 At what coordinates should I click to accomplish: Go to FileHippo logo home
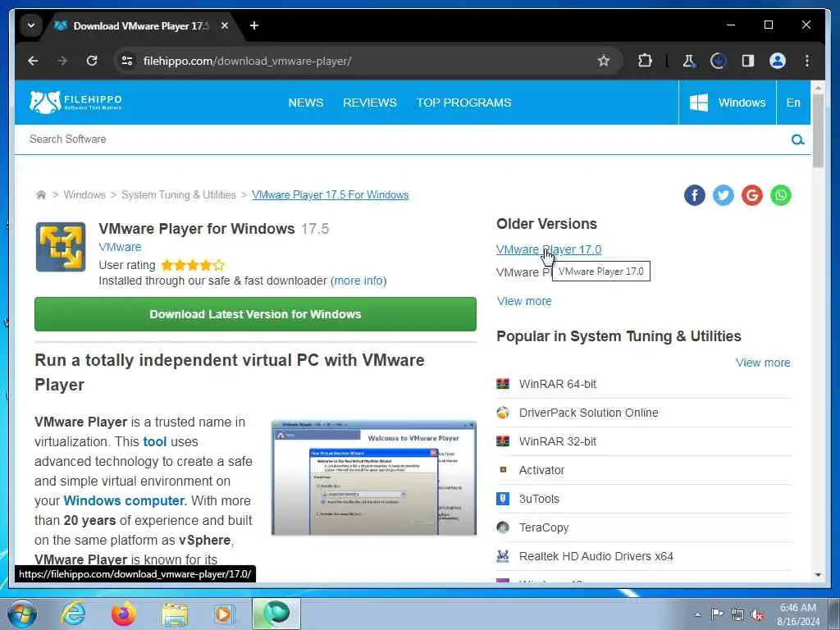click(x=75, y=102)
